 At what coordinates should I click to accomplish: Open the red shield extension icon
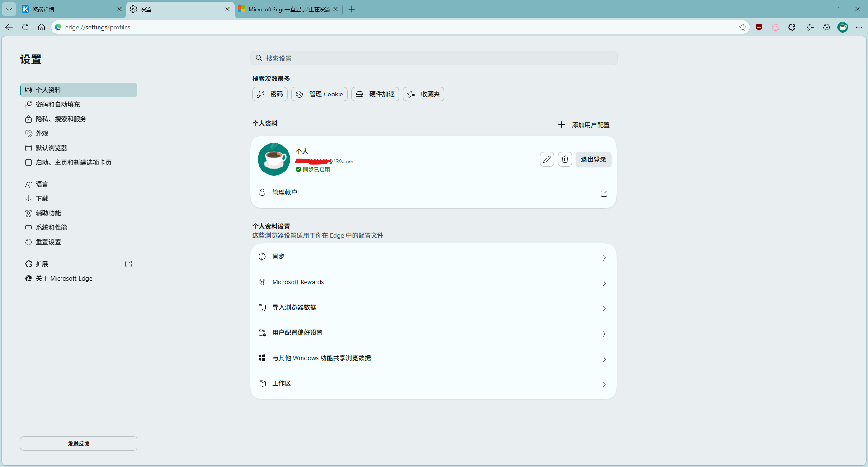(759, 27)
